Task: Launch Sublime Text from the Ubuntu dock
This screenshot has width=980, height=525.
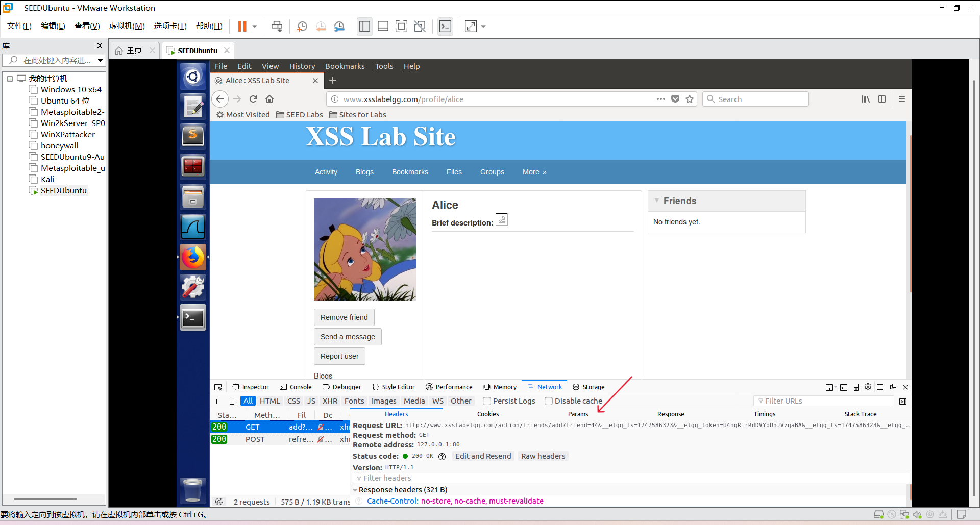Action: click(193, 136)
